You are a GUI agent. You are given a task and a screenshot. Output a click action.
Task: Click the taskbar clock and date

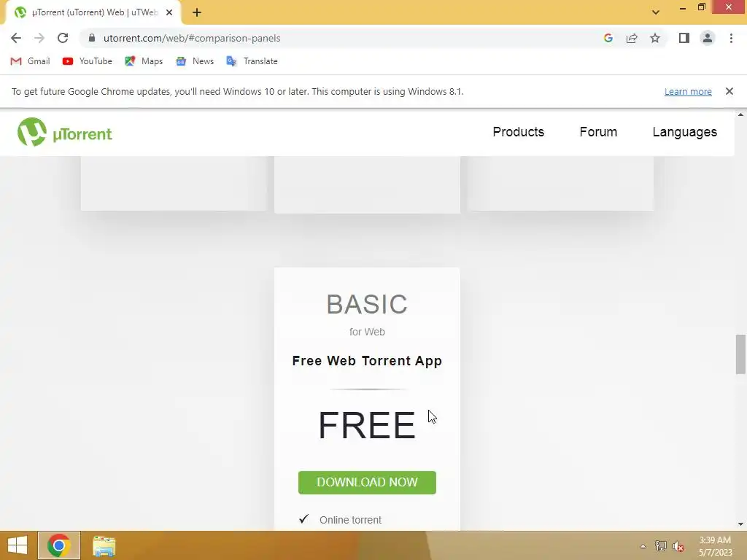(715, 546)
